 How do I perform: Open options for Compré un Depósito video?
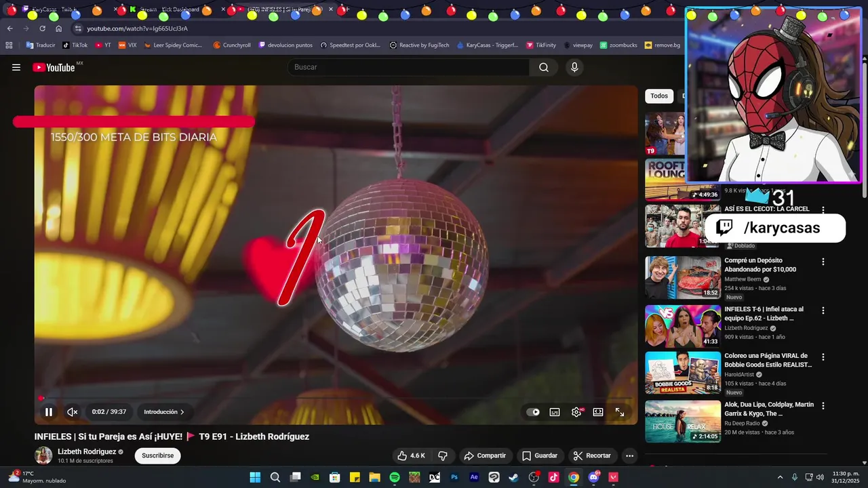pyautogui.click(x=823, y=262)
